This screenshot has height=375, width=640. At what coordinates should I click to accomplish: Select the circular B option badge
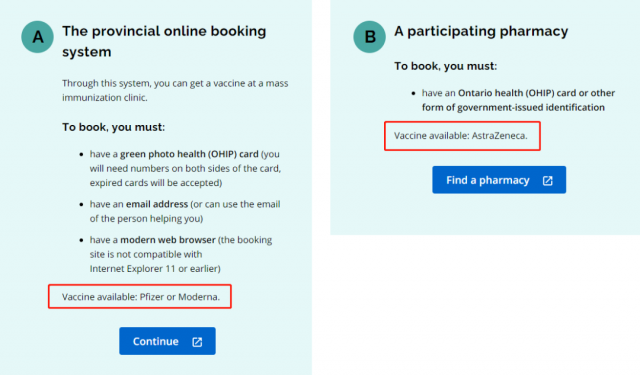pyautogui.click(x=369, y=37)
